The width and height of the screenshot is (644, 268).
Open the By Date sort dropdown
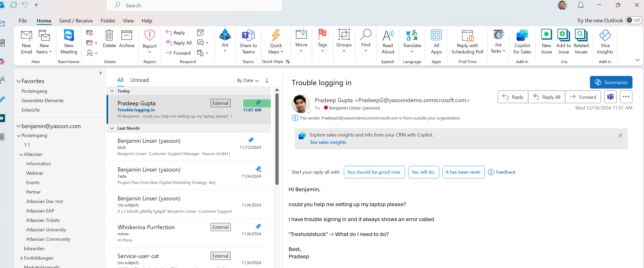pyautogui.click(x=248, y=80)
